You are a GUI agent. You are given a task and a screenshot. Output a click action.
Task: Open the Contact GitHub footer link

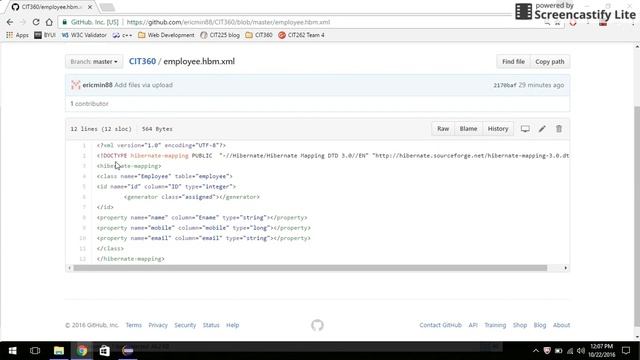(440, 325)
